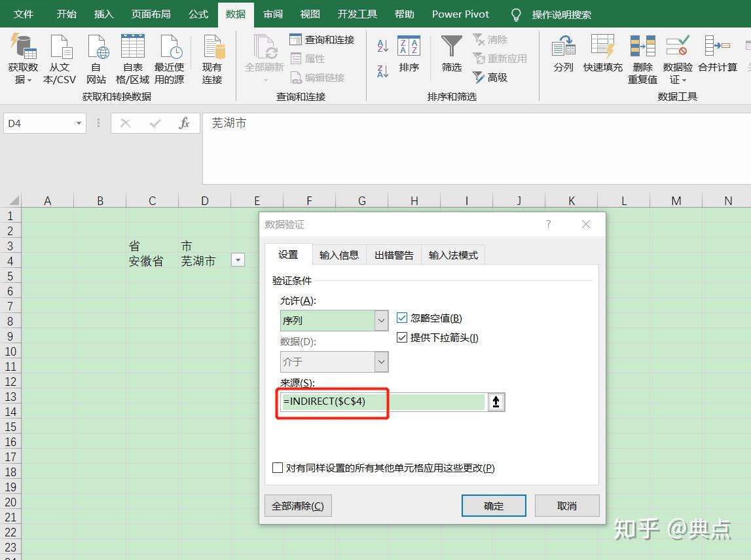Open the Sort (排序) dialog

pos(409,54)
